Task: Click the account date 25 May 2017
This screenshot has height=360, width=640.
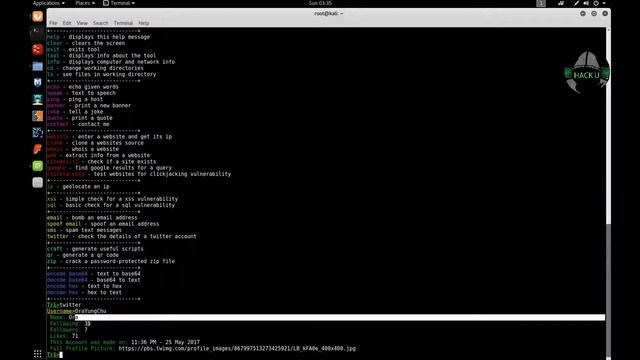Action: (x=182, y=342)
